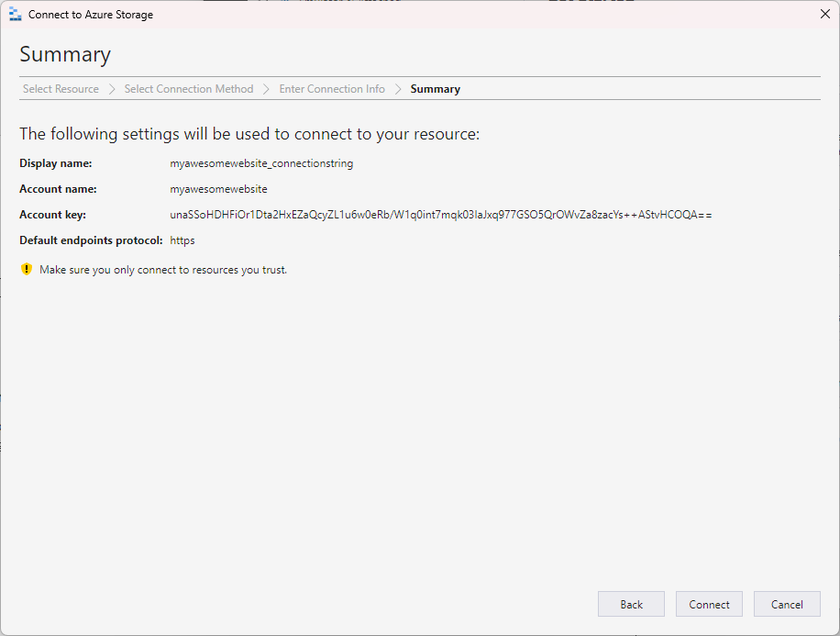Cancel the connection dialog
Screen dimensions: 840x636
coord(787,605)
